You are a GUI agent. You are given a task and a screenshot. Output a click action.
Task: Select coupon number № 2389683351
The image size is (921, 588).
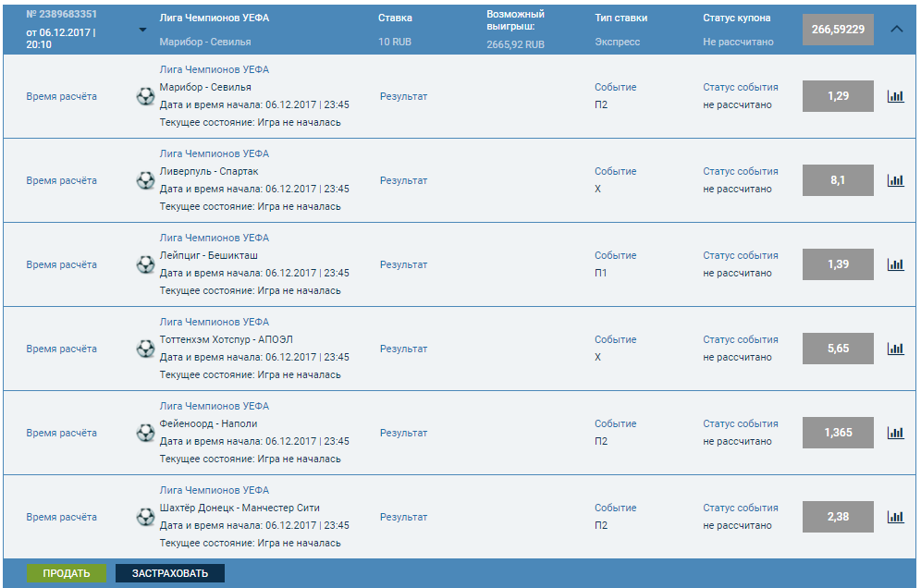[x=62, y=14]
